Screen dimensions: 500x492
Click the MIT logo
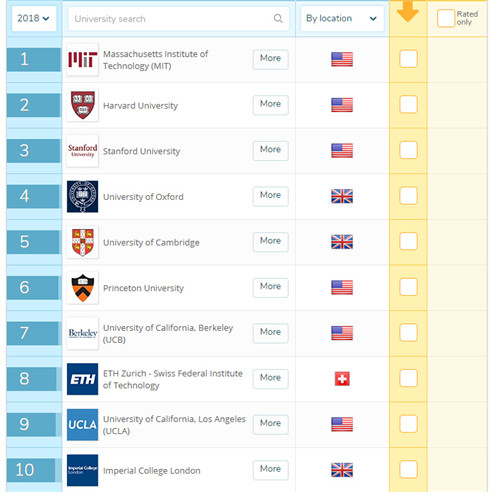coord(83,60)
